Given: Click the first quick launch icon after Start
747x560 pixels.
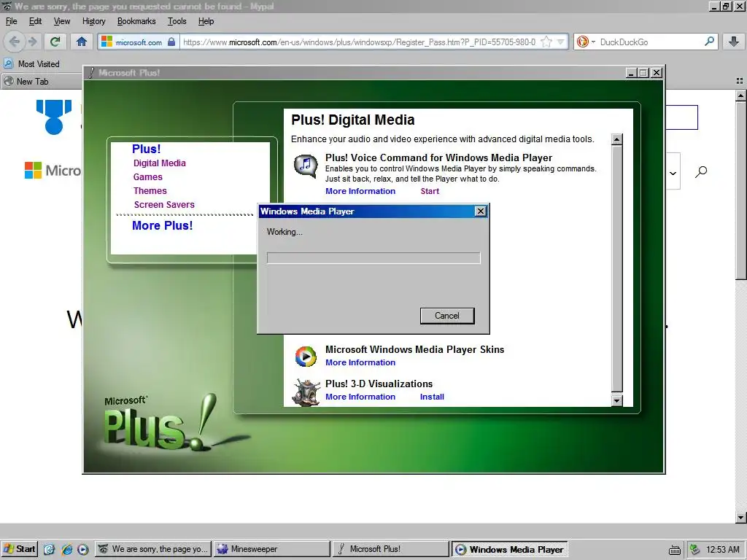Looking at the screenshot, I should pos(49,549).
